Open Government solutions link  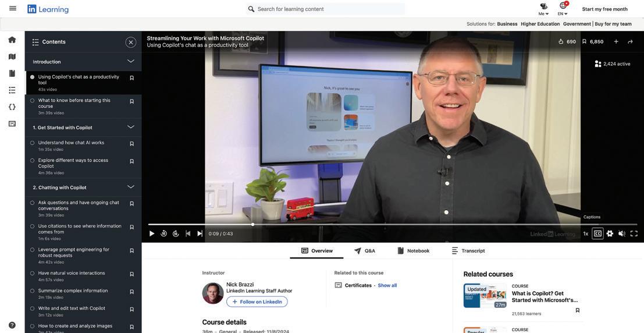click(577, 24)
